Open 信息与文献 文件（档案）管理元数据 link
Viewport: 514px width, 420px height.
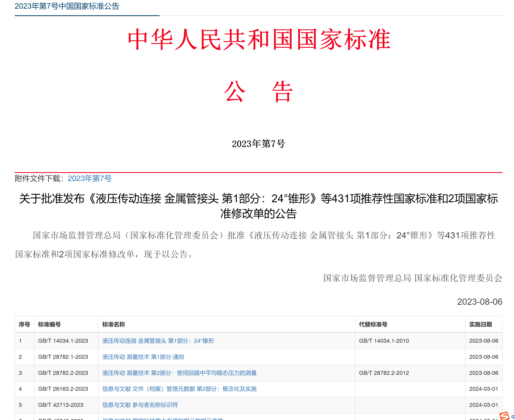[179, 389]
